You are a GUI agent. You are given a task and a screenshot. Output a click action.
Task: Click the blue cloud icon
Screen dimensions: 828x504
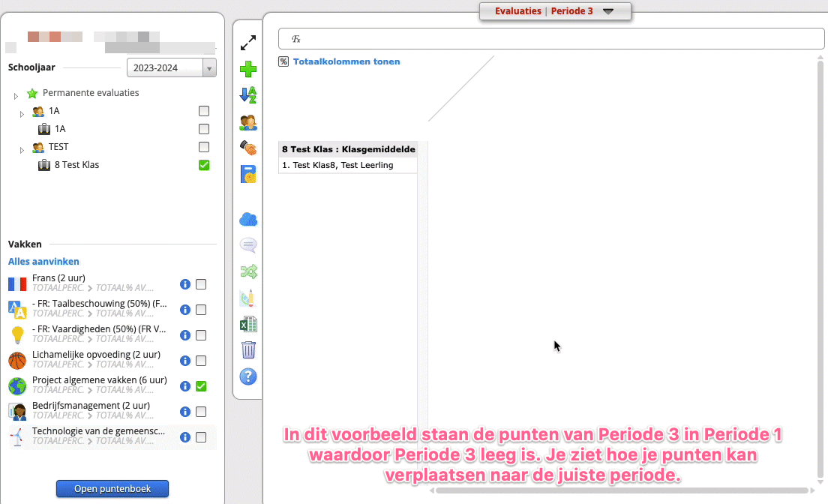[x=248, y=219]
